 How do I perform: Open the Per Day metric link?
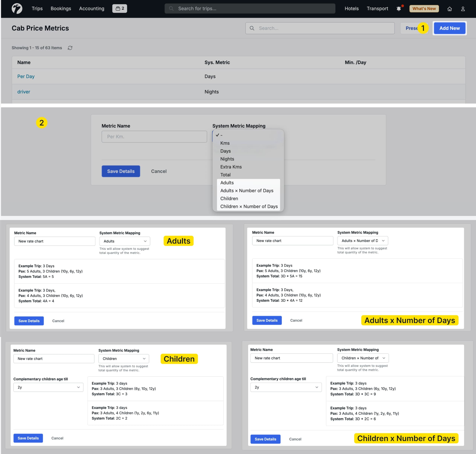tap(26, 76)
